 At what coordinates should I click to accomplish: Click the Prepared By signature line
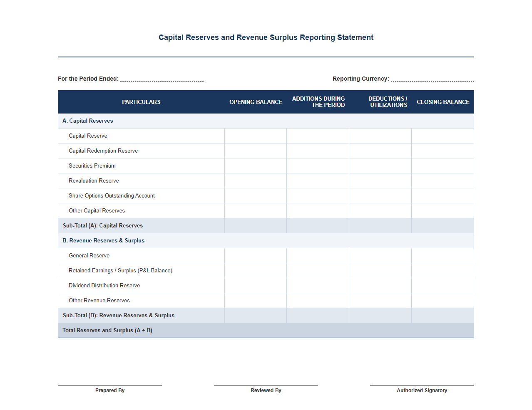point(110,385)
